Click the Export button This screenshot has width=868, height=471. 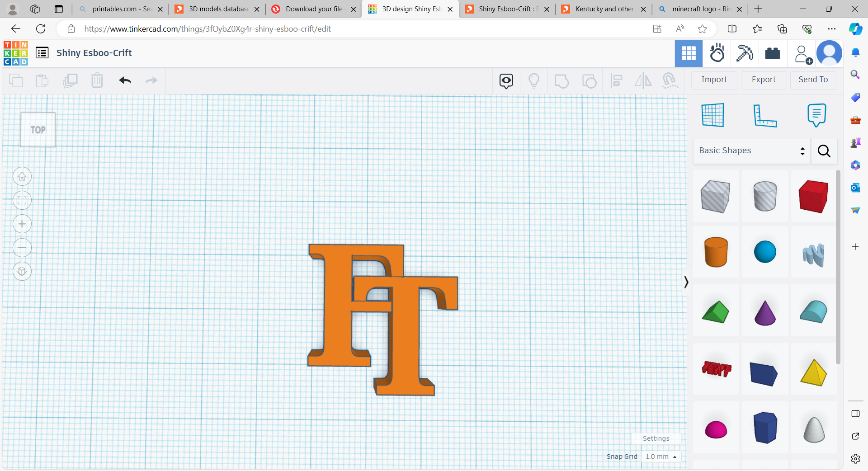coord(764,80)
